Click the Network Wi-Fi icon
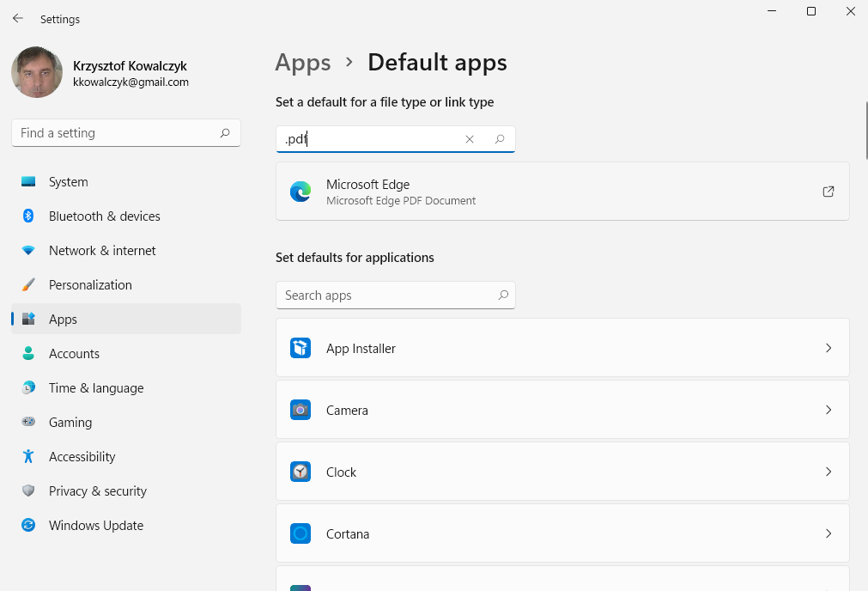868x591 pixels. (x=28, y=250)
